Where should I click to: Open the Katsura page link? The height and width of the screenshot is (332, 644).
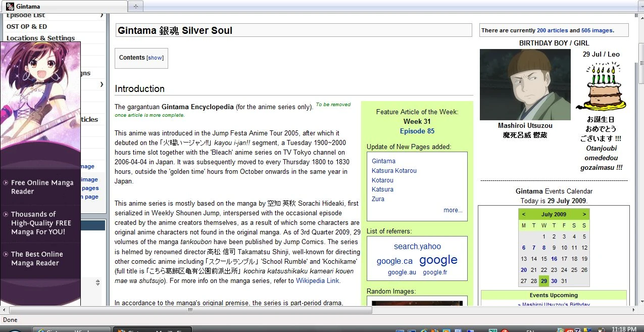(382, 189)
